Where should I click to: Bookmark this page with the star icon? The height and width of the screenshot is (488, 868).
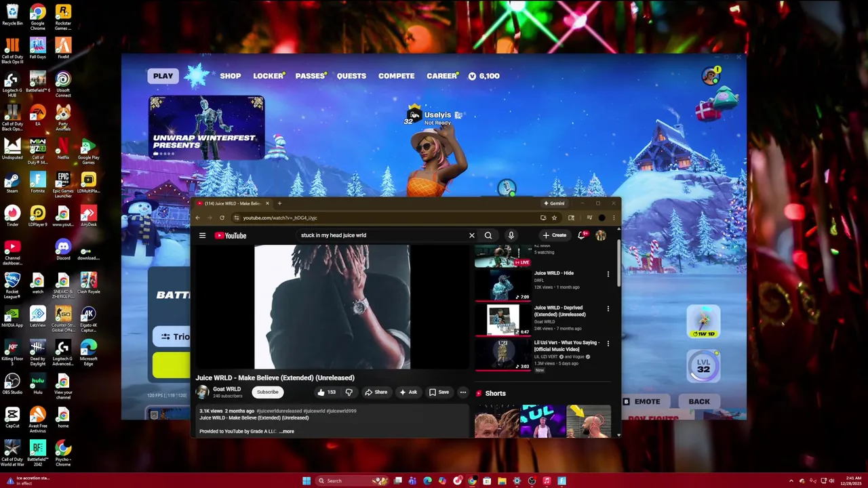554,218
